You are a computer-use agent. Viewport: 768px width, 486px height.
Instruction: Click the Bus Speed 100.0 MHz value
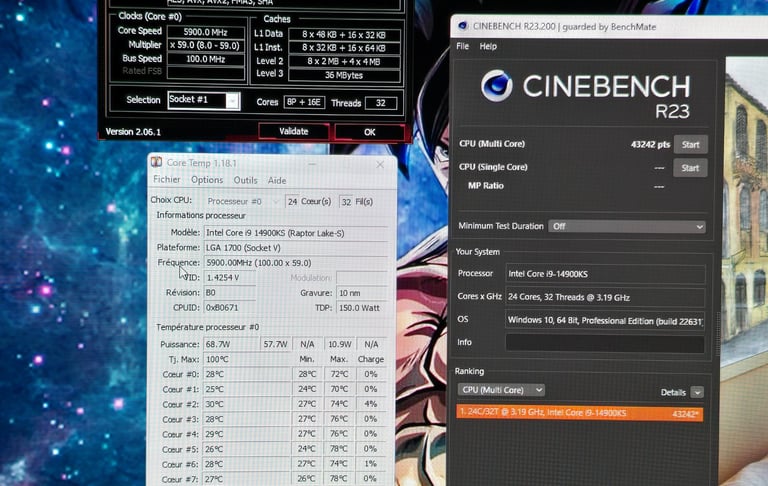coord(206,59)
